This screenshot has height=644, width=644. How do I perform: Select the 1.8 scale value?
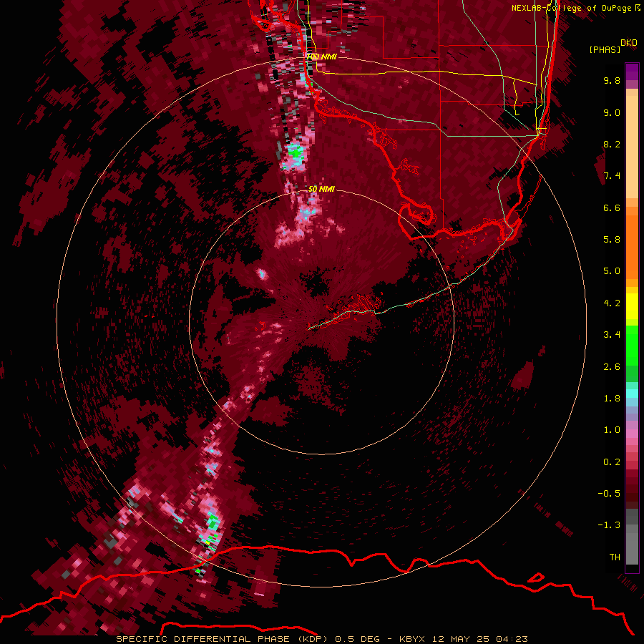pyautogui.click(x=612, y=399)
